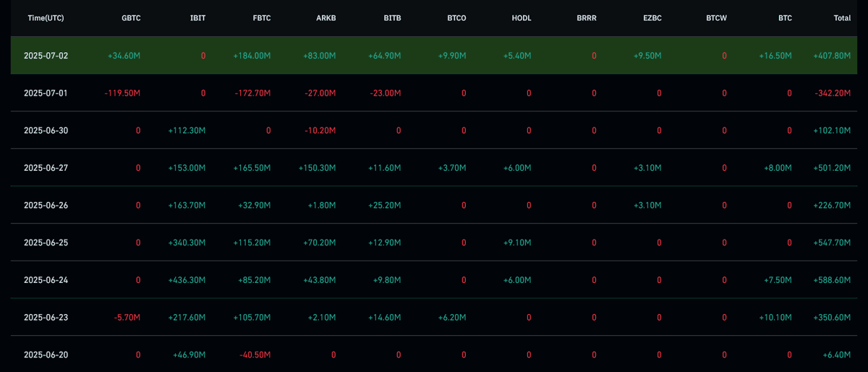
Task: Click the +32.90M FBTC value
Action: coord(254,205)
